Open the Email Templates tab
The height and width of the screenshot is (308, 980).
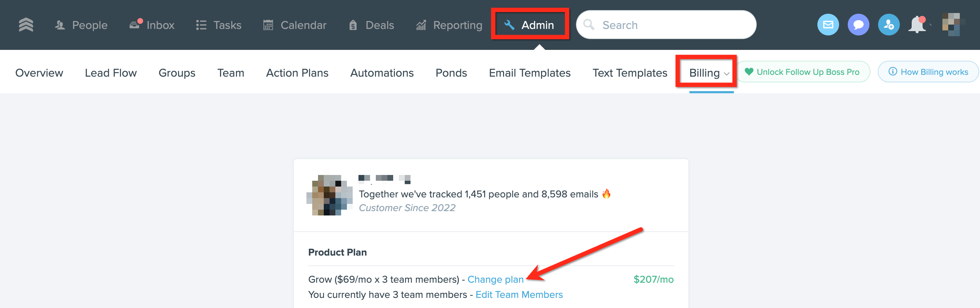point(529,73)
